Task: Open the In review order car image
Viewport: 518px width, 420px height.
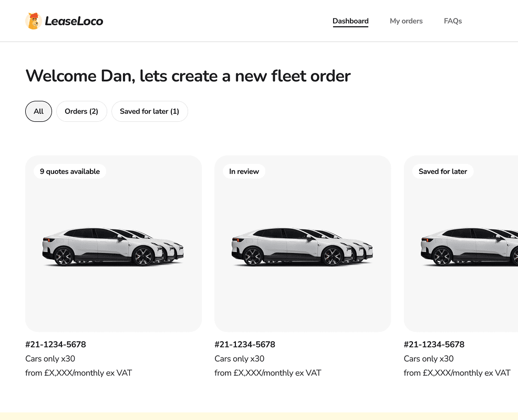Action: tap(303, 247)
